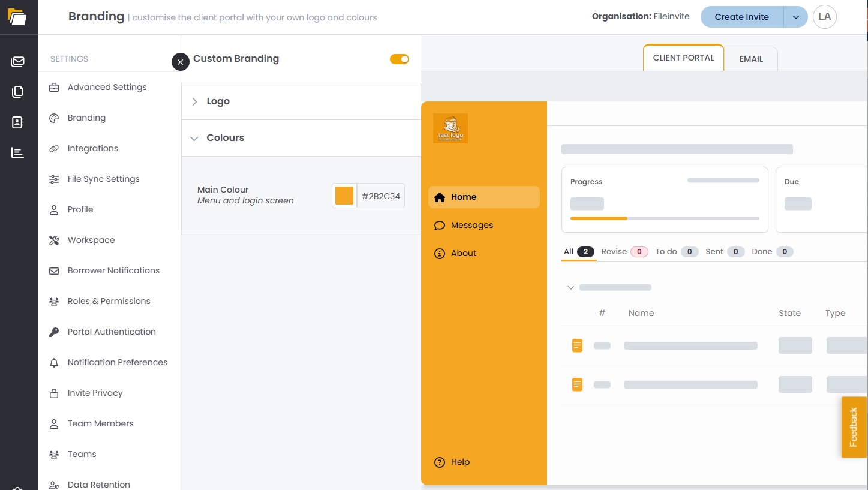868x490 pixels.
Task: Open the reports chart icon in left rail
Action: [18, 153]
